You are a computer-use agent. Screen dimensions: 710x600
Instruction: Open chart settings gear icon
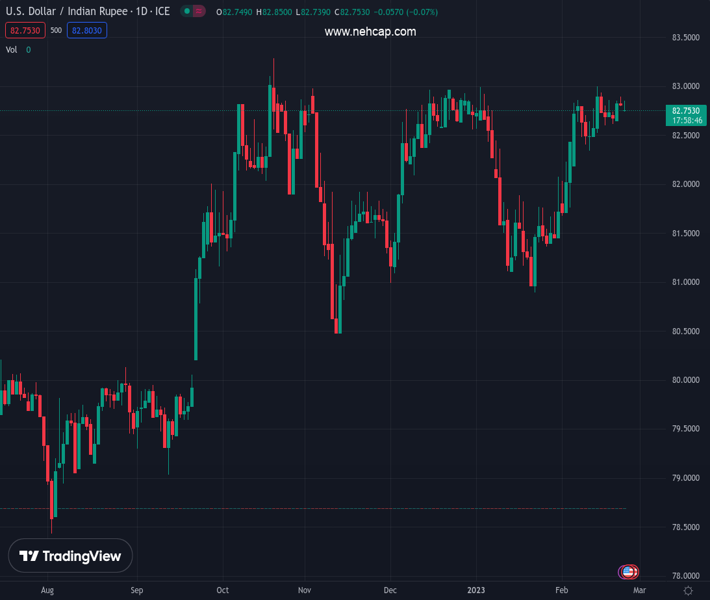click(688, 591)
